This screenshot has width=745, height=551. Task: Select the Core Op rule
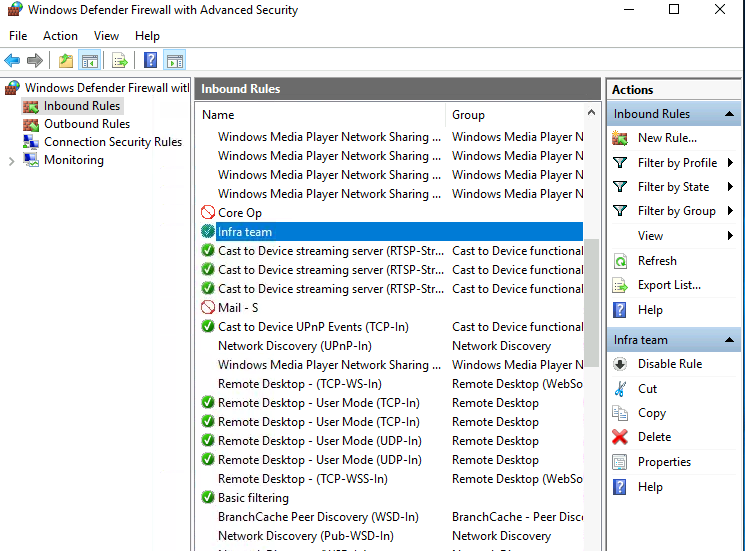[240, 213]
